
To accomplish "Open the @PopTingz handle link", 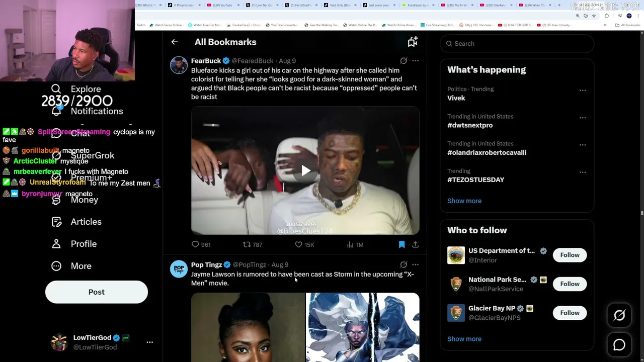I will pos(250,264).
